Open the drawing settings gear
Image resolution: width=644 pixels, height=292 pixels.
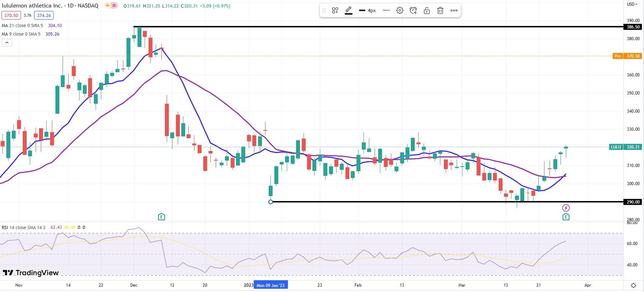click(x=400, y=10)
